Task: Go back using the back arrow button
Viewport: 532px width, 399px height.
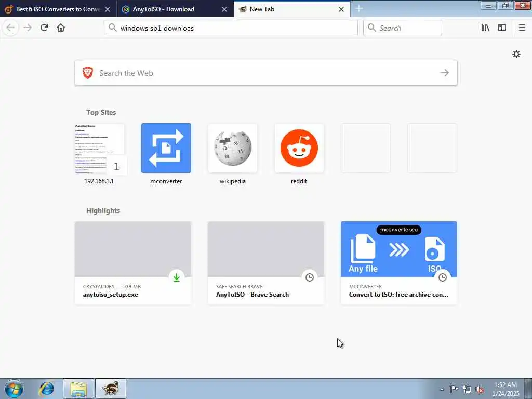Action: coord(10,28)
